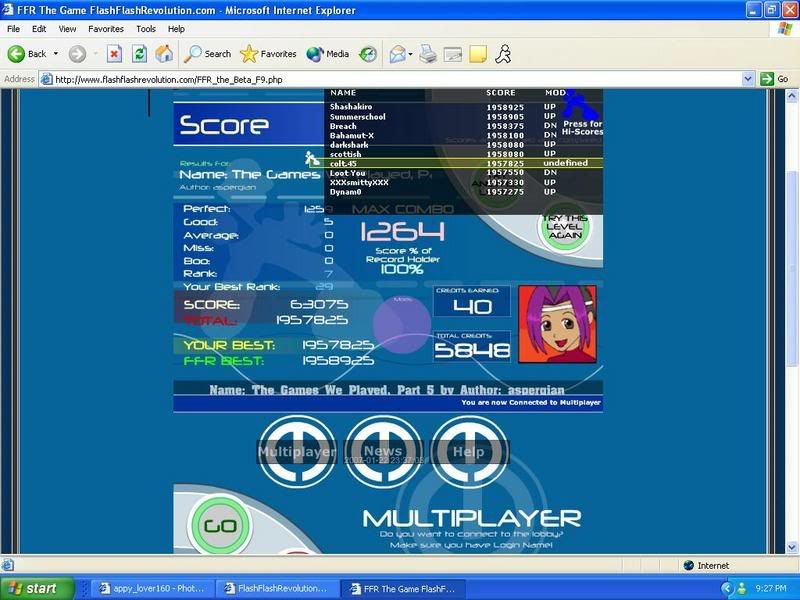Viewport: 800px width, 600px height.
Task: Click the vertical scrollbar thumb
Action: 792,268
